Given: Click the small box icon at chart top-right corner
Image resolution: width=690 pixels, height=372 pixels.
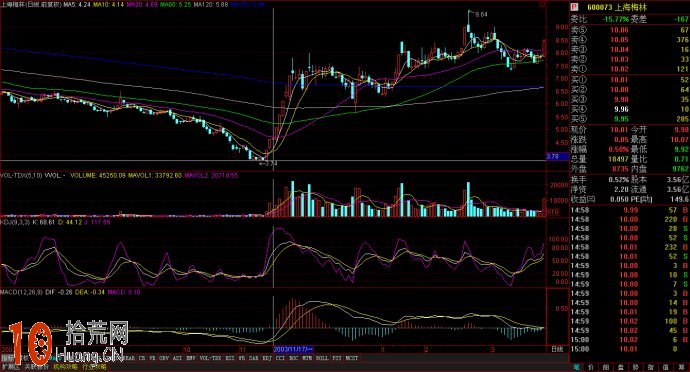Looking at the screenshot, I should (x=542, y=4).
